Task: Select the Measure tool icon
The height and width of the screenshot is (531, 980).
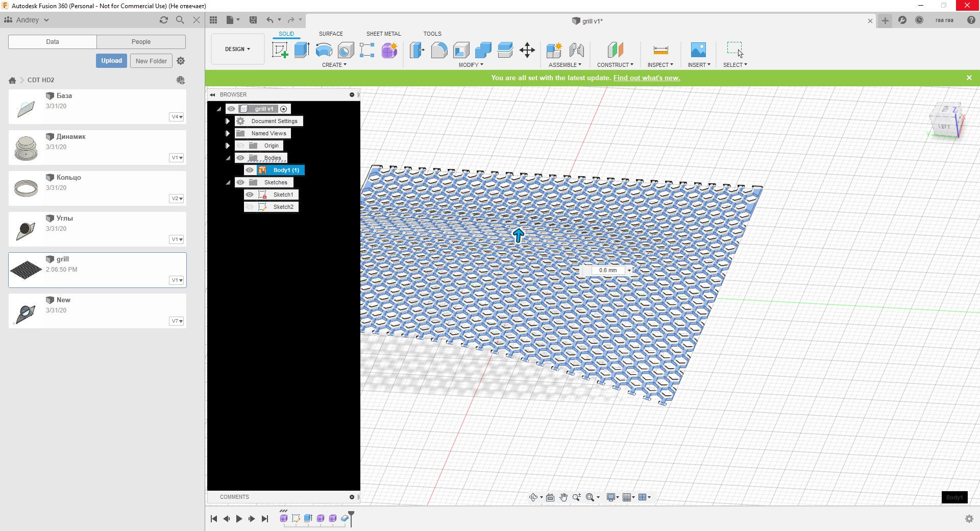Action: 660,50
